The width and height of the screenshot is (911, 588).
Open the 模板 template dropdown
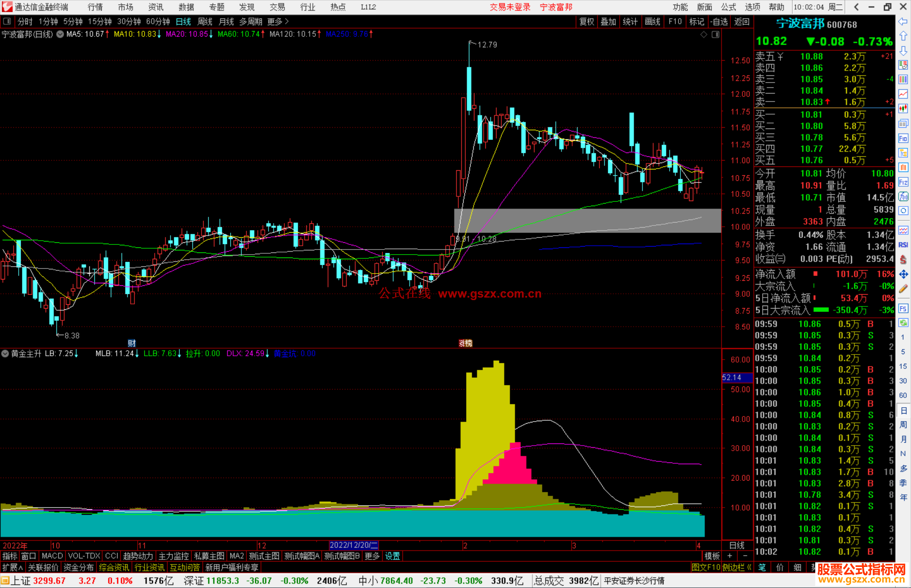712,556
